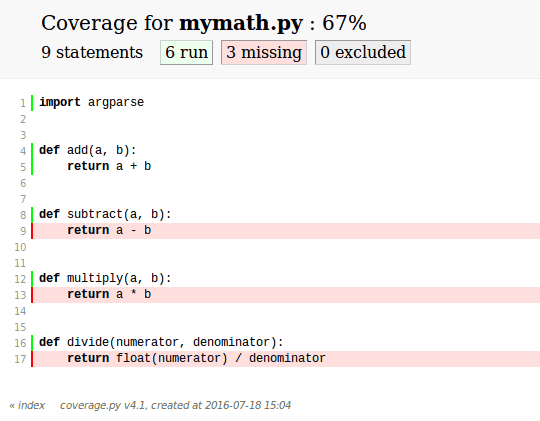Click the 'def subtract(a, b):' line

105,214
